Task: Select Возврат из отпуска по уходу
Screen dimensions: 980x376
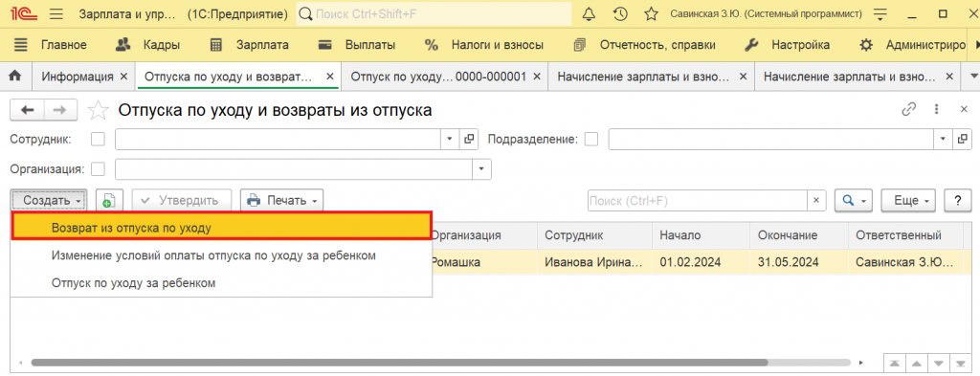Action: point(221,228)
